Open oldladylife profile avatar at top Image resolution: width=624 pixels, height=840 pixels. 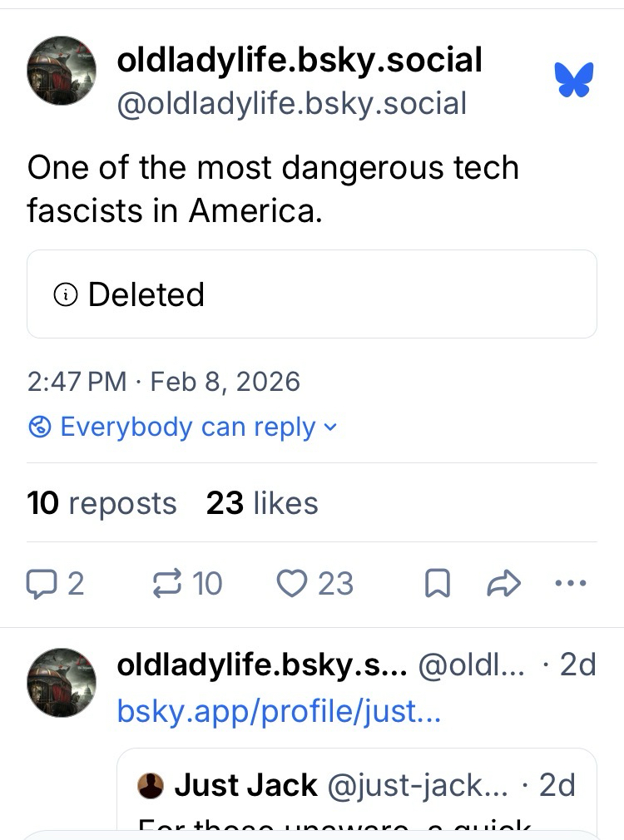[x=62, y=70]
